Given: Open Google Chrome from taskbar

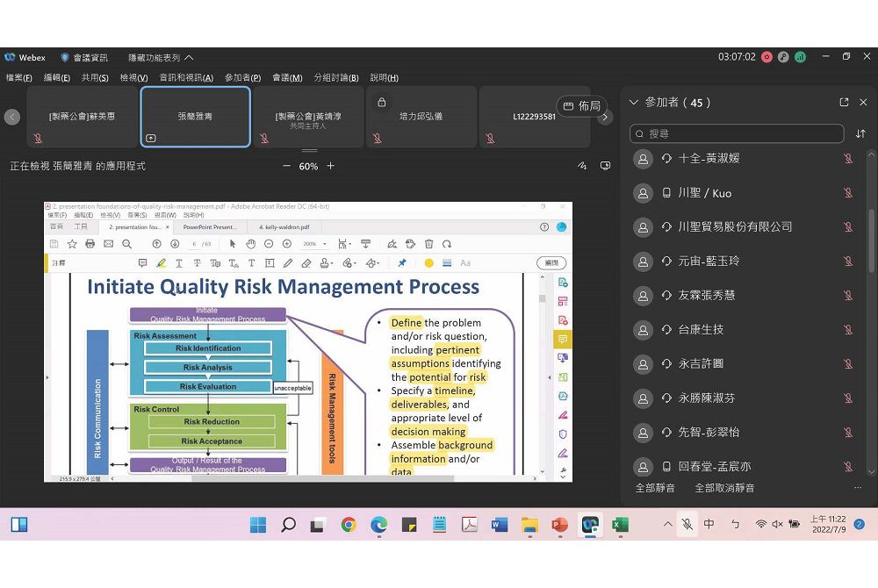Looking at the screenshot, I should [x=349, y=525].
